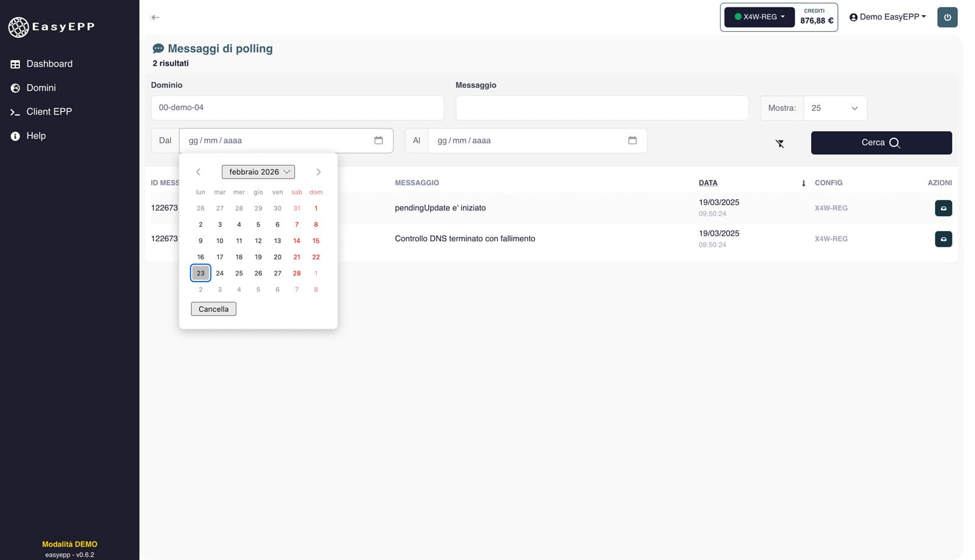Image resolution: width=975 pixels, height=560 pixels.
Task: Open the Mostra results count dropdown
Action: tap(835, 108)
